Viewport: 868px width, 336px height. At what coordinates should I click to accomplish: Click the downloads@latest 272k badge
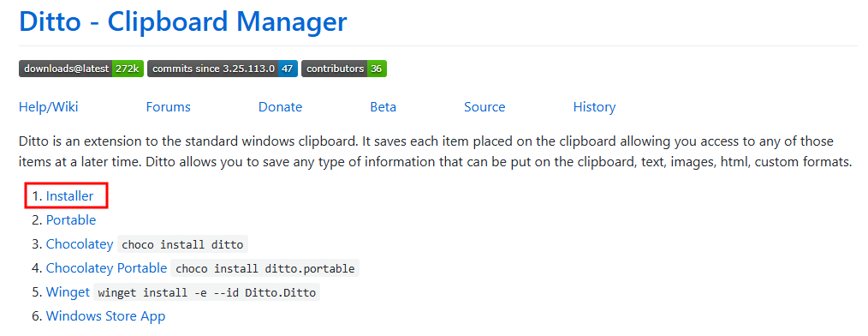81,69
